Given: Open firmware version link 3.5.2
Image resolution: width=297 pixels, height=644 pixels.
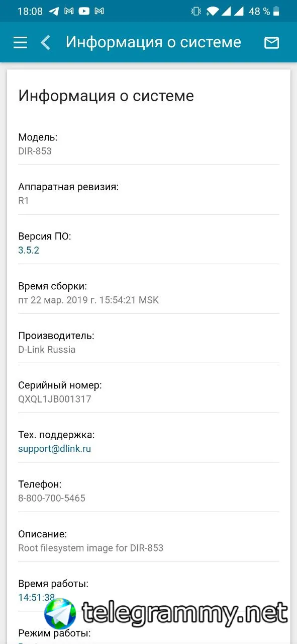Looking at the screenshot, I should [x=29, y=250].
